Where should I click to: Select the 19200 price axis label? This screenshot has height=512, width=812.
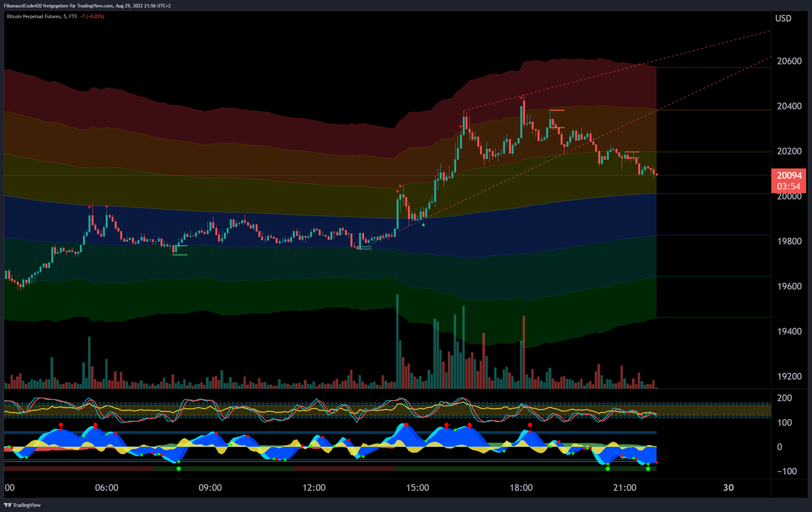[x=789, y=377]
